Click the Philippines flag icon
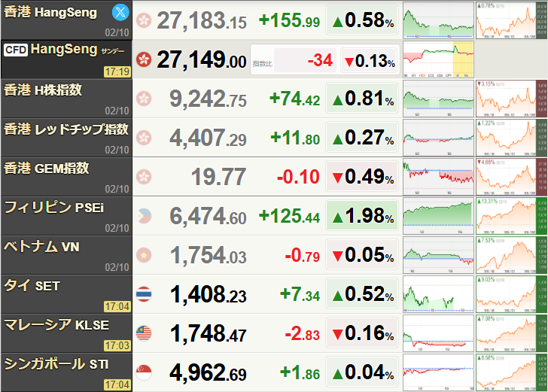Viewport: 548px width, 392px height. (144, 216)
